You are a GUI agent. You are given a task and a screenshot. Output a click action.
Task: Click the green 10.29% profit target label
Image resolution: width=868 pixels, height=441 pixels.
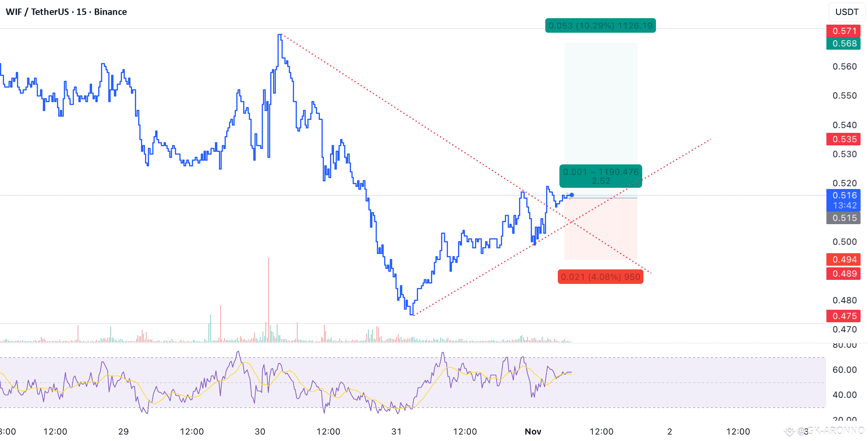click(x=600, y=25)
